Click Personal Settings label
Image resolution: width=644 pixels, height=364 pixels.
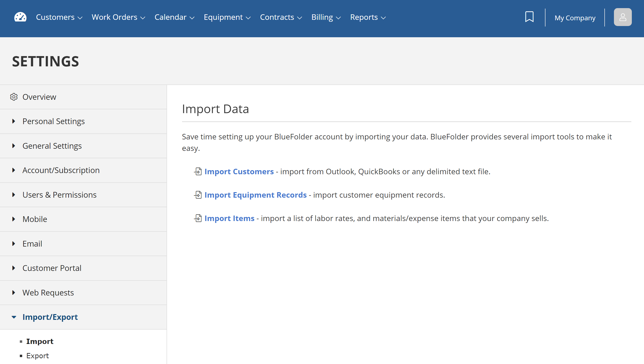53,121
